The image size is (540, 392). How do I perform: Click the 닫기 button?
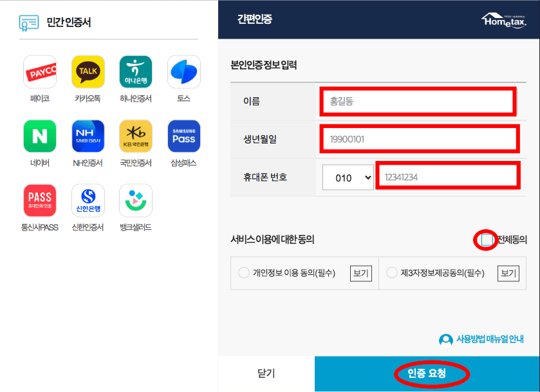tap(266, 373)
